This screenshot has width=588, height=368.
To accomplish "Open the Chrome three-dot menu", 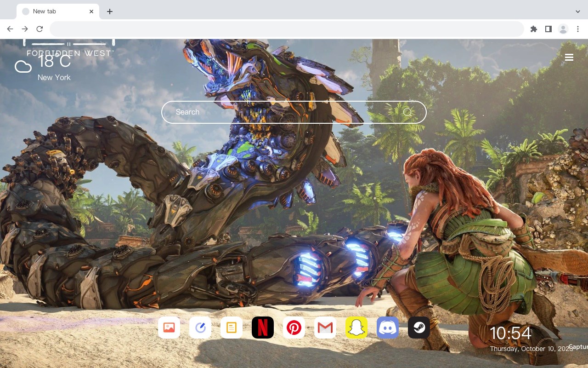I will (577, 29).
